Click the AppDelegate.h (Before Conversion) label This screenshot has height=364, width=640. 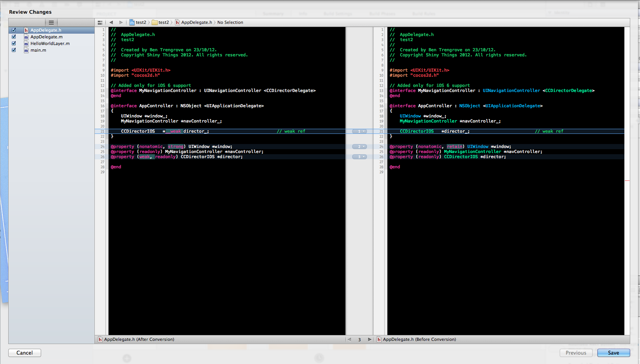tap(419, 339)
